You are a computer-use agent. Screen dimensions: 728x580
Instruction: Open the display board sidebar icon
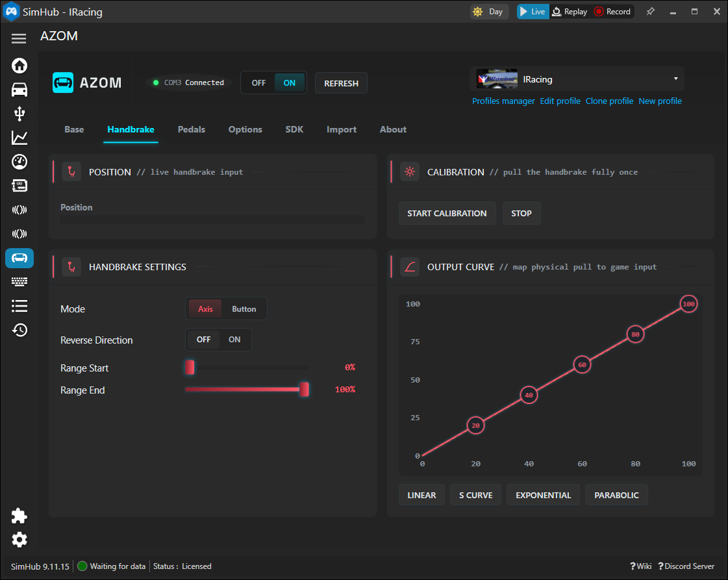click(19, 186)
